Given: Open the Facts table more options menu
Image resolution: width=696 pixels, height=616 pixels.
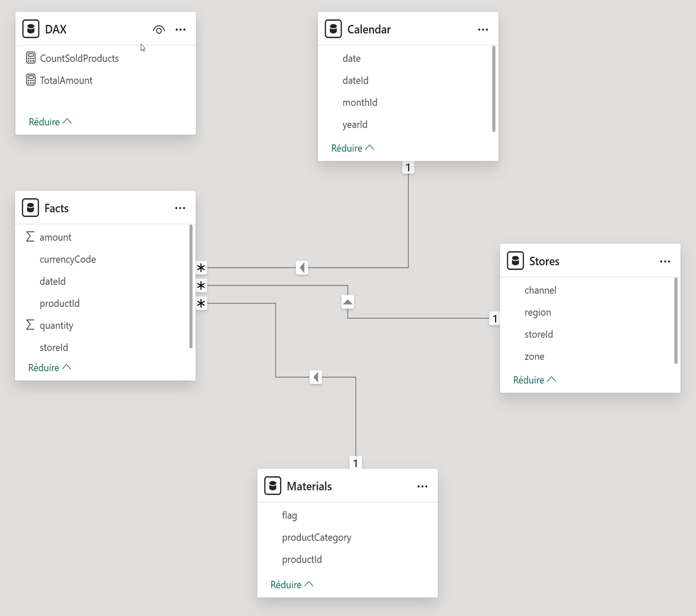Looking at the screenshot, I should coord(180,208).
